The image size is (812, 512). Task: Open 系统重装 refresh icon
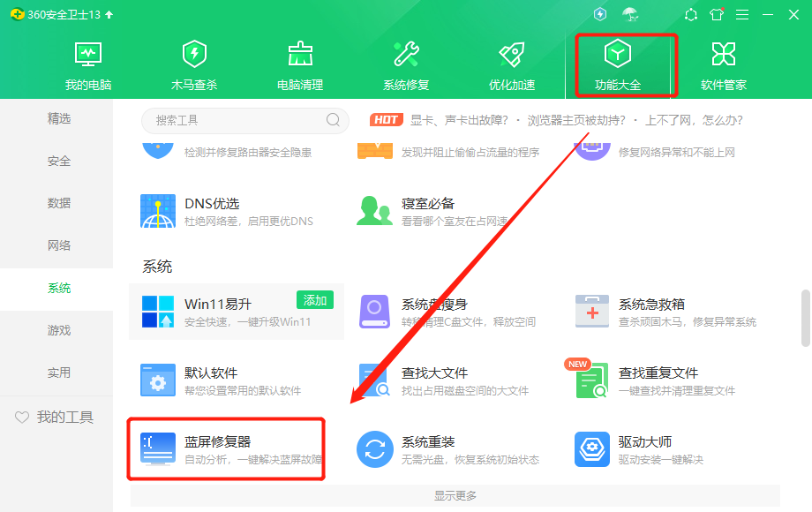[374, 449]
